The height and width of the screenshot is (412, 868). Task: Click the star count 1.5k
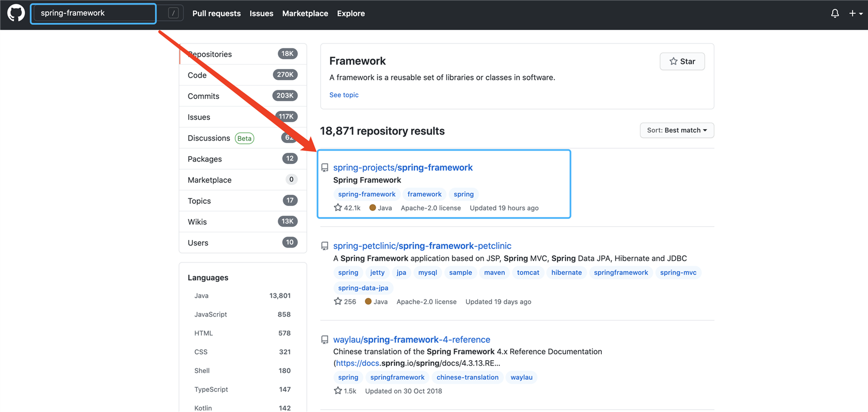point(345,391)
